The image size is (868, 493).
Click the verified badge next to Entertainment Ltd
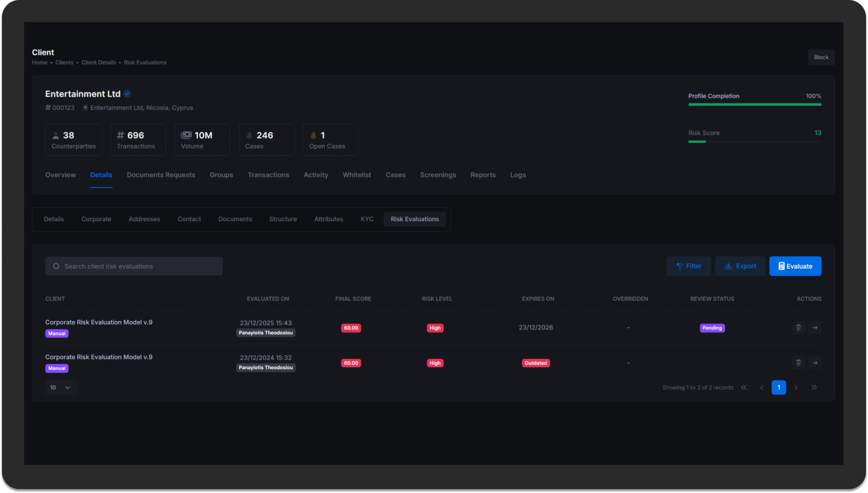[127, 94]
